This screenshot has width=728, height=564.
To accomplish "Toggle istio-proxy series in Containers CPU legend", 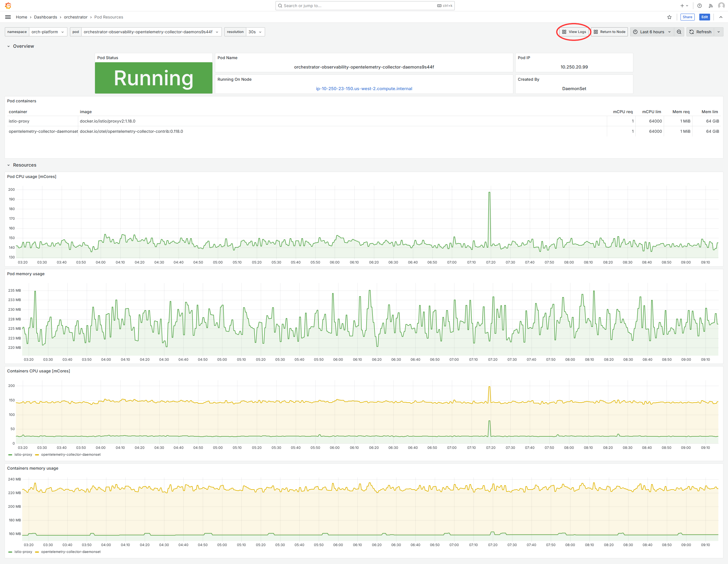I will [23, 454].
